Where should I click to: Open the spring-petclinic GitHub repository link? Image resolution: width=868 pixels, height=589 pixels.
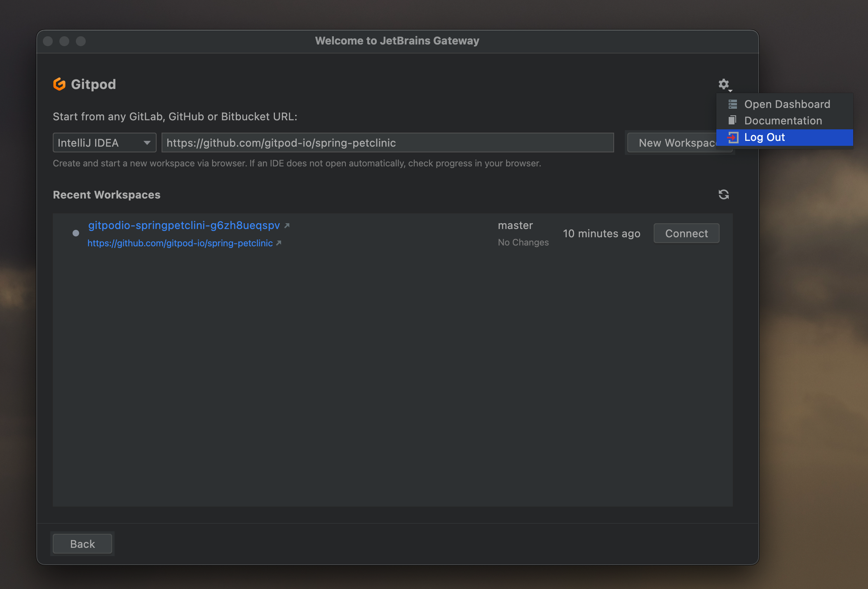coord(180,243)
